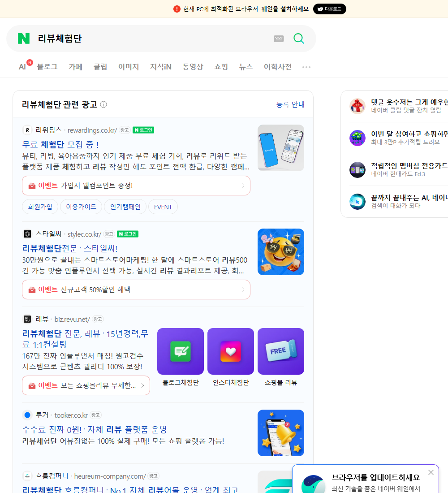Open the 등록 안내 link
The height and width of the screenshot is (493, 448).
pyautogui.click(x=290, y=104)
